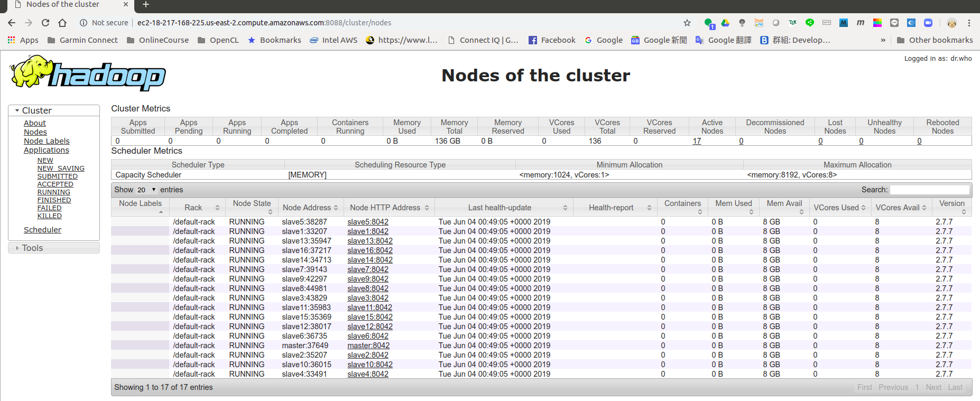The height and width of the screenshot is (401, 980).
Task: Click the First pagination button
Action: (865, 387)
